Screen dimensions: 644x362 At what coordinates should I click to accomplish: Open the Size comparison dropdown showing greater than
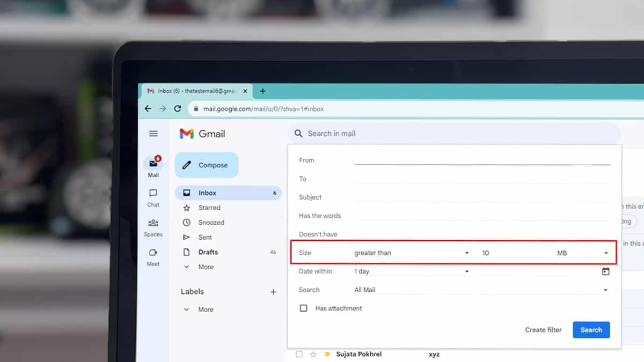413,252
